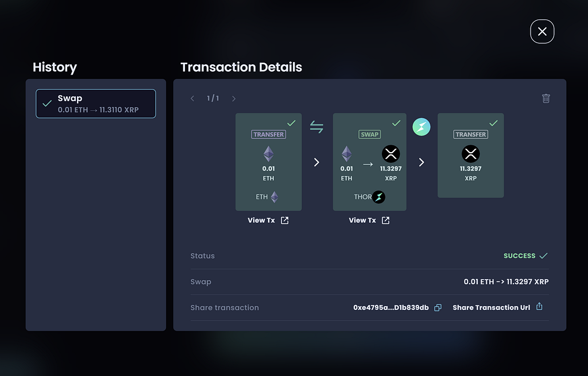
Task: Click the green checkmark on first transfer card
Action: point(291,123)
